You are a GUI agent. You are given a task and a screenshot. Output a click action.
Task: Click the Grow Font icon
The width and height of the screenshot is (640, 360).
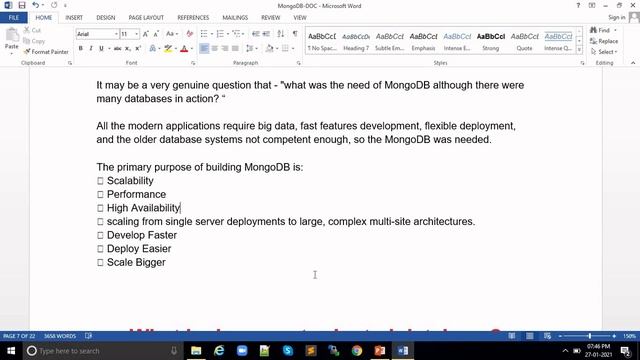pyautogui.click(x=146, y=34)
